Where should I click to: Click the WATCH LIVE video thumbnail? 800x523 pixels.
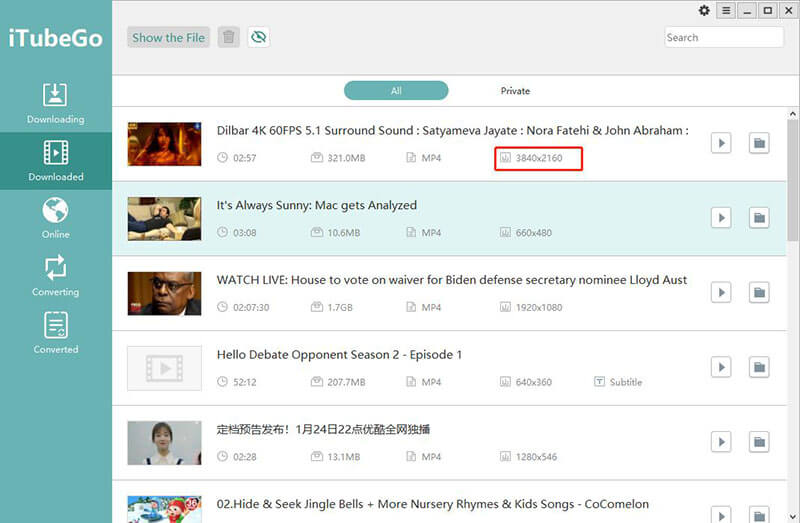pos(164,293)
